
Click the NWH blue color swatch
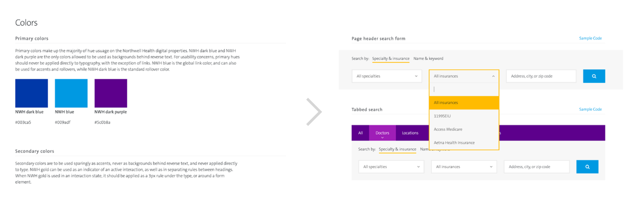point(71,93)
